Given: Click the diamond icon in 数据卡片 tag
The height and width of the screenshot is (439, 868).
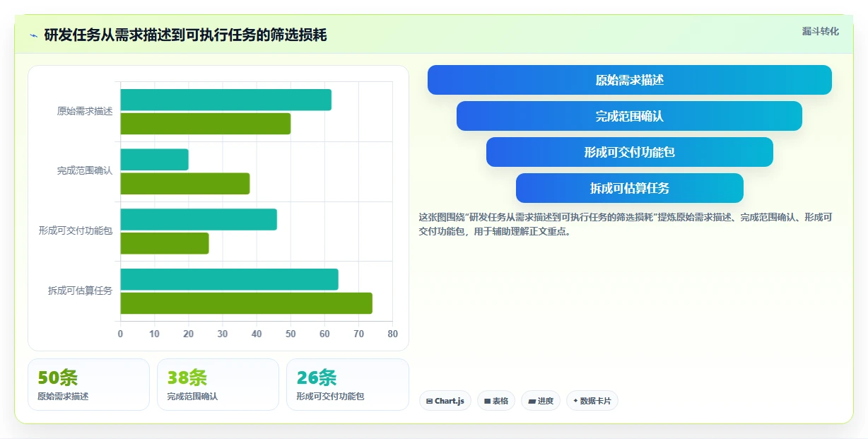Looking at the screenshot, I should tap(575, 401).
